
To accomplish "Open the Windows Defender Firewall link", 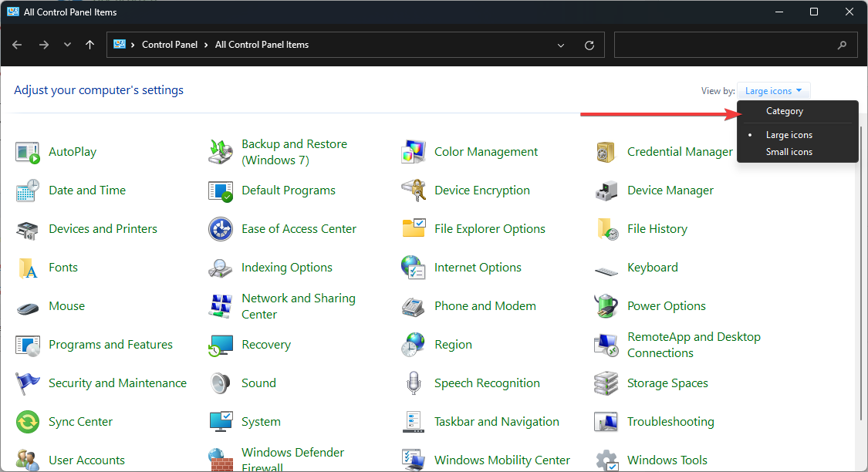I will click(x=293, y=460).
